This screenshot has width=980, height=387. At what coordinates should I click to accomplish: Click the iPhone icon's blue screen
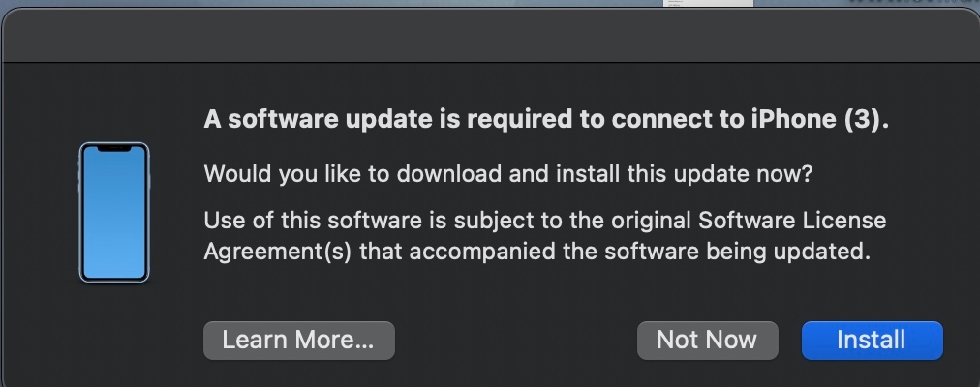[x=114, y=223]
